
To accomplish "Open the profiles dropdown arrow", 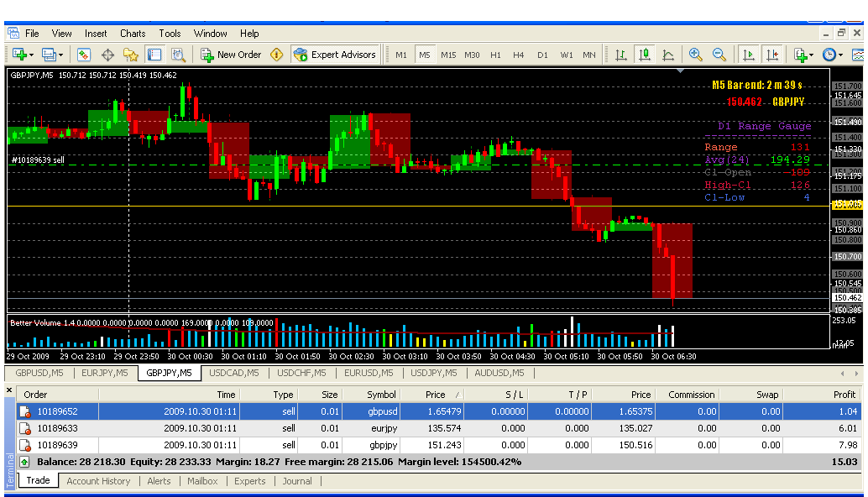I will [60, 55].
